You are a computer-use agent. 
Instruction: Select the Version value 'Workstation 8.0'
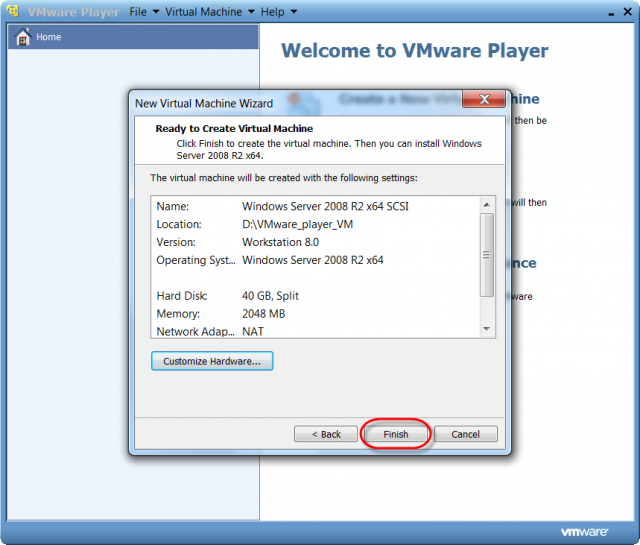pos(280,242)
